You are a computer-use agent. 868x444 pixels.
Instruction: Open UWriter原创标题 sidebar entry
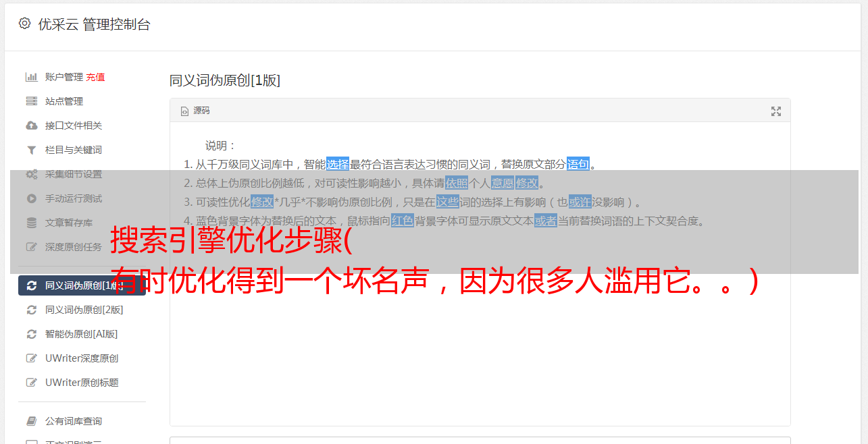click(x=82, y=383)
